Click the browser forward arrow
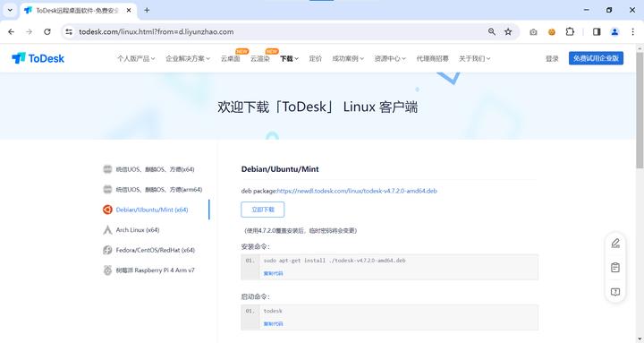 [29, 31]
